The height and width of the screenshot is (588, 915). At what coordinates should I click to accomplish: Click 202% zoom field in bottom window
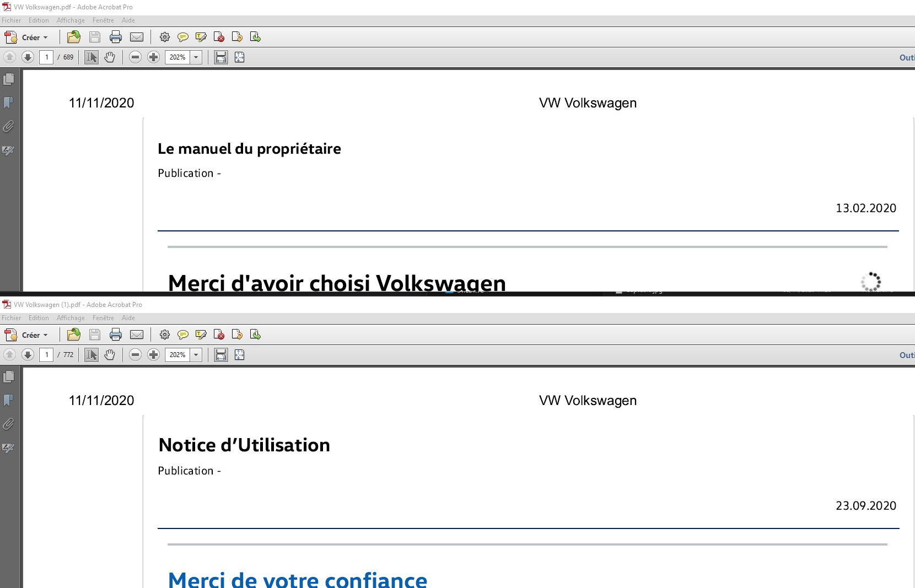(x=177, y=355)
